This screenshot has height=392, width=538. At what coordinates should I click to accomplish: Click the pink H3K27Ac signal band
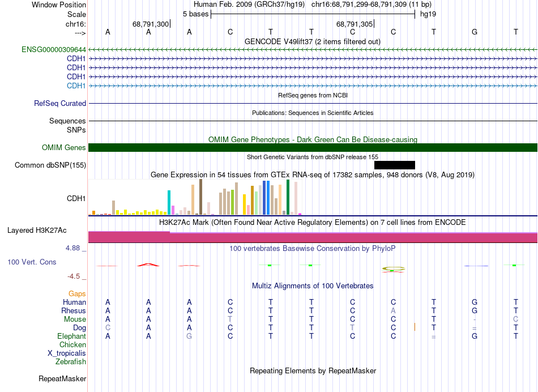click(313, 237)
